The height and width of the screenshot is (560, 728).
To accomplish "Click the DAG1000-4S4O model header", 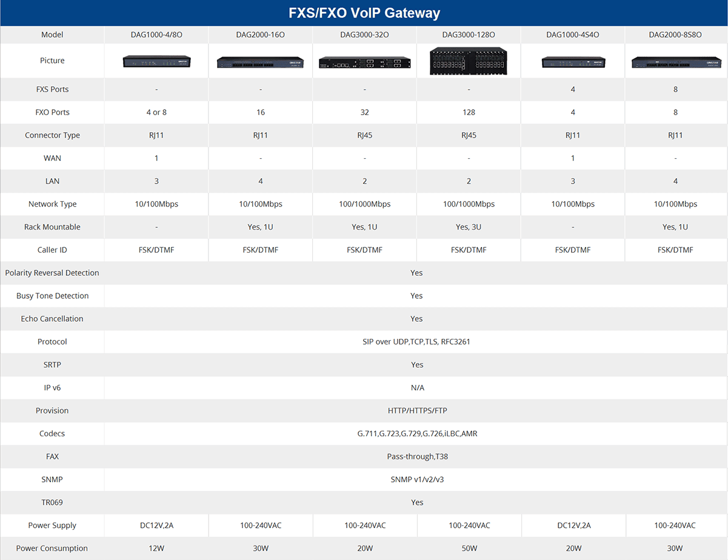I will pos(572,35).
